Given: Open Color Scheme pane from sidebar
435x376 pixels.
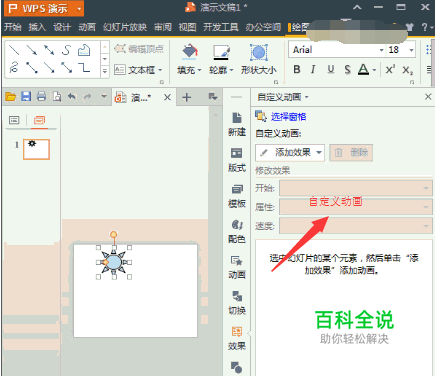Looking at the screenshot, I should coord(237,232).
